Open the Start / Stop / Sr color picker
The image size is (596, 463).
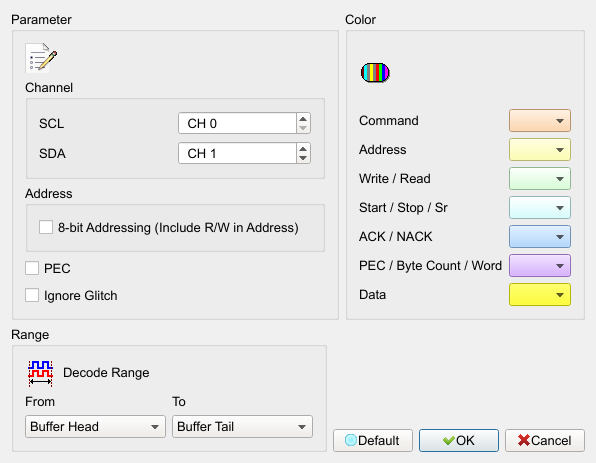540,208
